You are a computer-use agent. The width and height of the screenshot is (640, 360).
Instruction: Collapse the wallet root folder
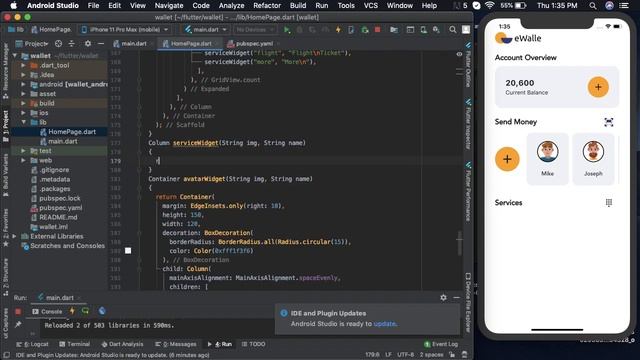(15, 56)
